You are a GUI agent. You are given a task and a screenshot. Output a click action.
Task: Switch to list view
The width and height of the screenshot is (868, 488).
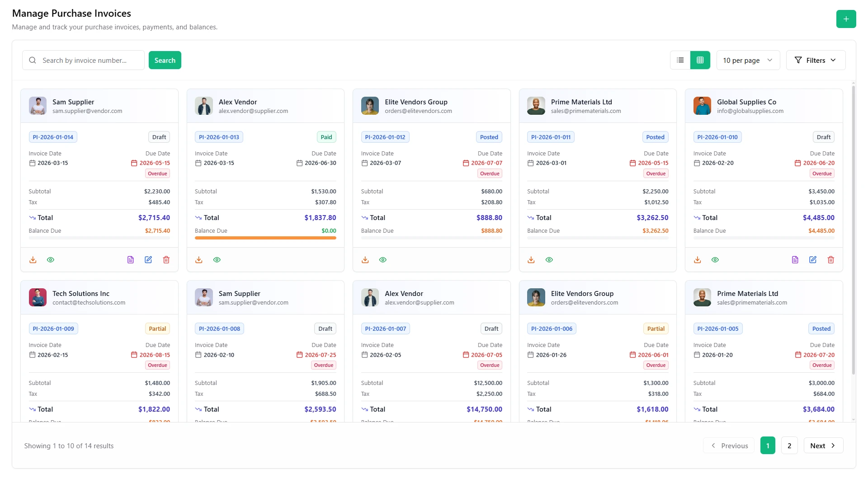pos(680,60)
